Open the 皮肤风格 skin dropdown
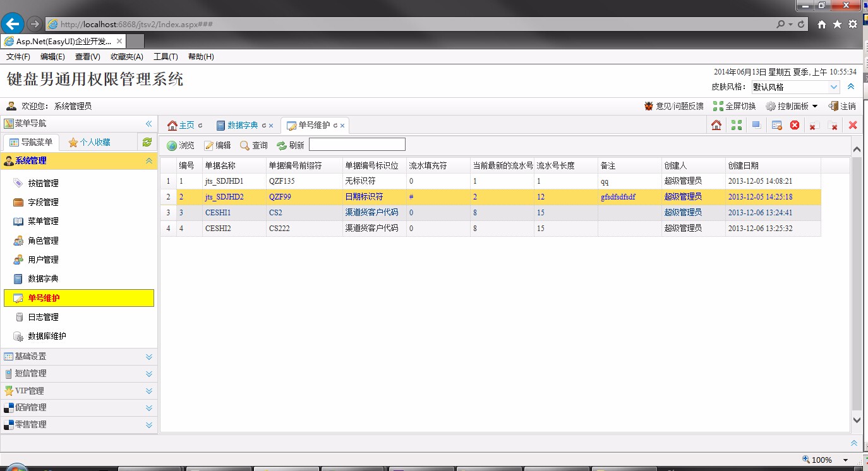 [795, 86]
